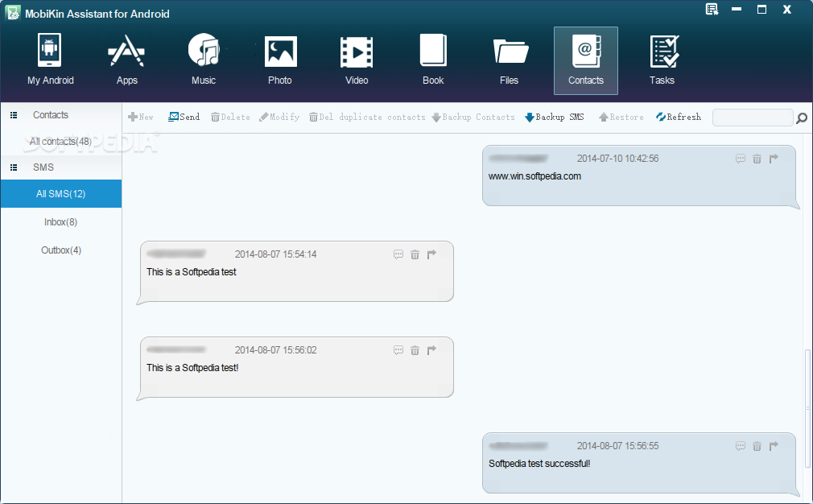The height and width of the screenshot is (504, 813).
Task: Click Backup Contacts in the toolbar
Action: pos(473,118)
